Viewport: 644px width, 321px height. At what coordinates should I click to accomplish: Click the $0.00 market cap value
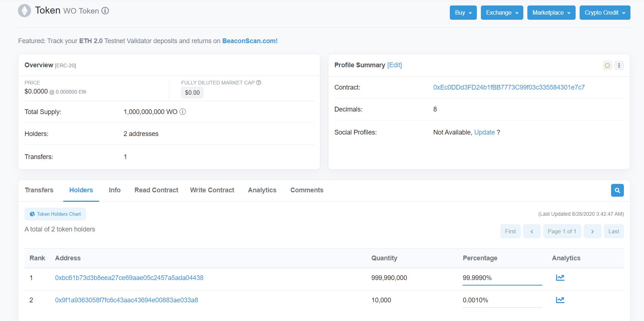click(192, 93)
